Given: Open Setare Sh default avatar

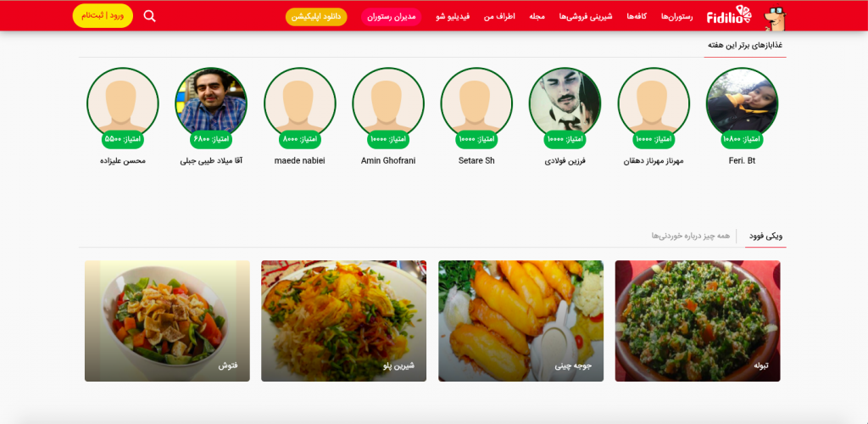Looking at the screenshot, I should coord(476,103).
